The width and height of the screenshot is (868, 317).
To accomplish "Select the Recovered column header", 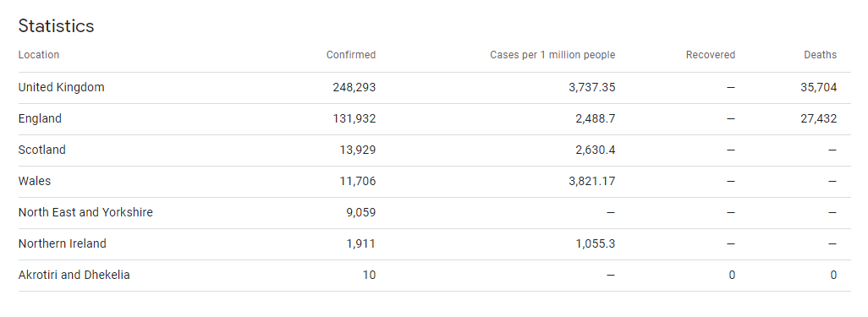I will 711,55.
